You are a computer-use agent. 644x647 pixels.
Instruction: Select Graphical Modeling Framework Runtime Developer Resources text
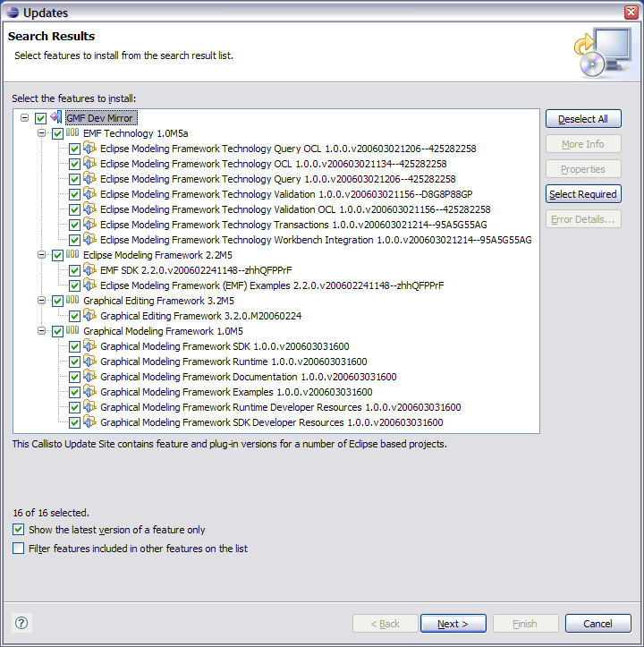coord(281,407)
